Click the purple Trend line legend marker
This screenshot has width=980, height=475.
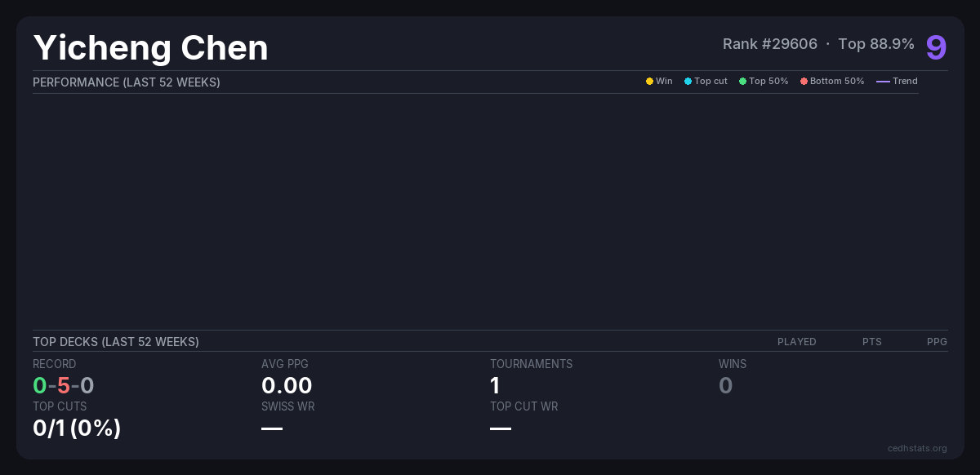click(x=883, y=82)
